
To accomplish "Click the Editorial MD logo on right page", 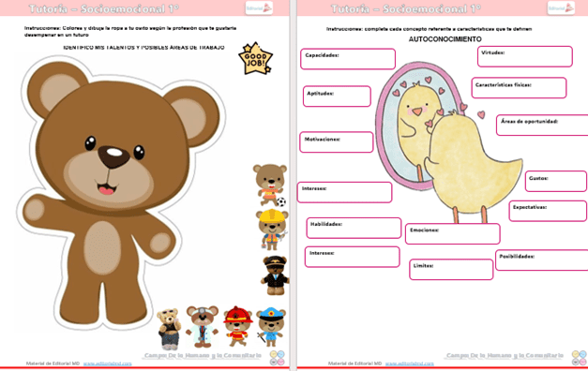I will click(561, 7).
